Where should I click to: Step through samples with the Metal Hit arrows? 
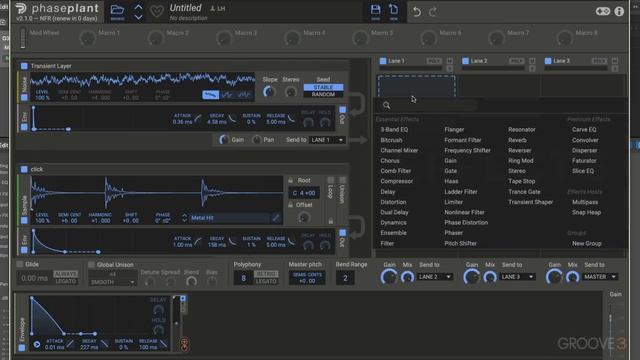point(184,218)
